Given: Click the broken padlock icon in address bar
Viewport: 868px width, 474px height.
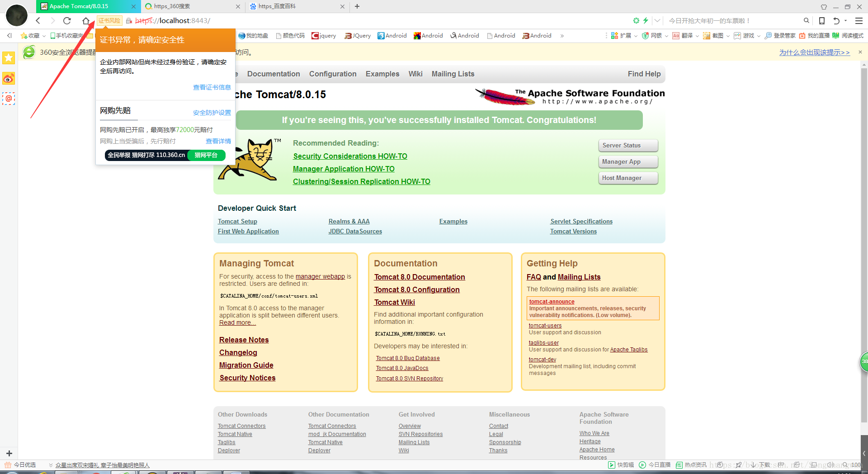Looking at the screenshot, I should (x=129, y=21).
